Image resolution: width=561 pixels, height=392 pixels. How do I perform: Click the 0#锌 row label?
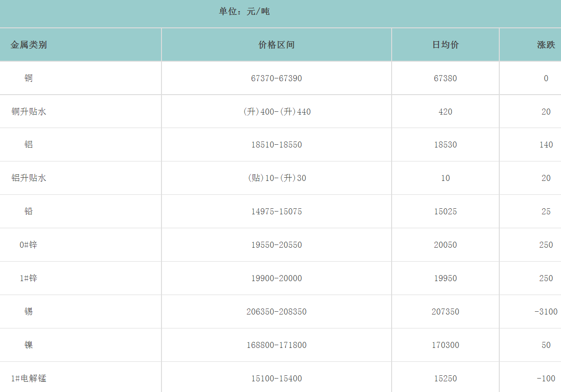tap(29, 245)
